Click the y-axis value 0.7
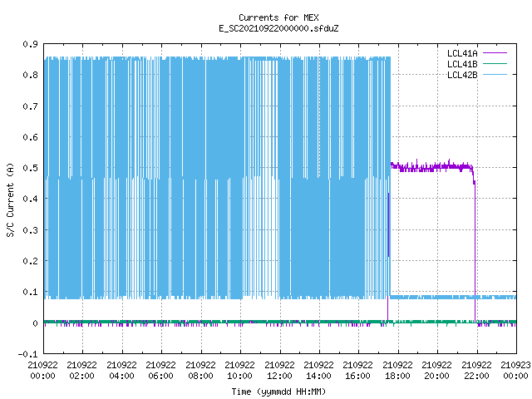This screenshot has height=399, width=532. point(30,106)
